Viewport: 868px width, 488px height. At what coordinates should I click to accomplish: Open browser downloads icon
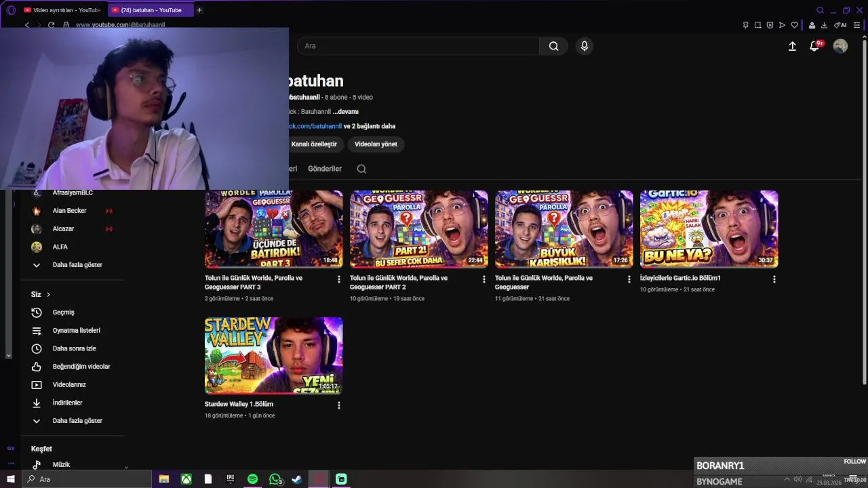coord(824,25)
